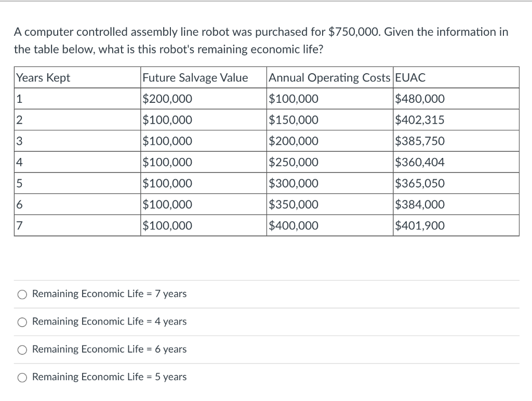The height and width of the screenshot is (401, 532).
Task: Click the Annual Operating Costs column header
Action: (x=330, y=78)
